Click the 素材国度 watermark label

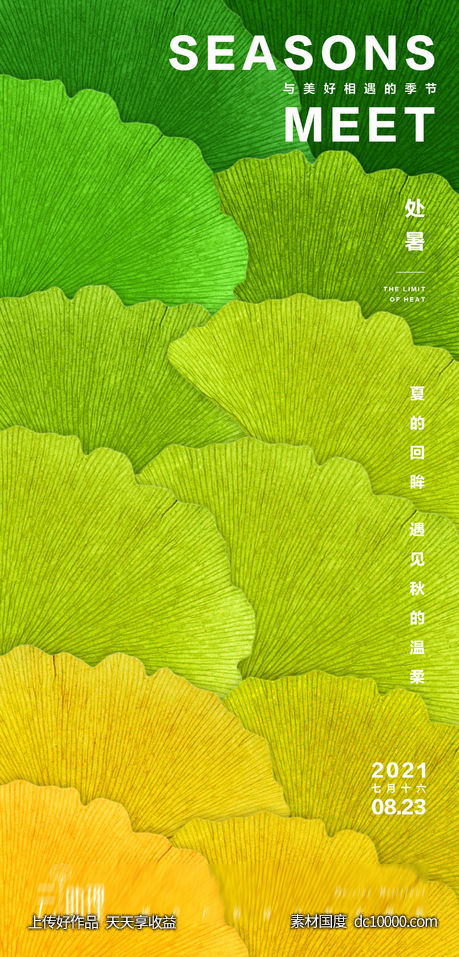[x=318, y=921]
